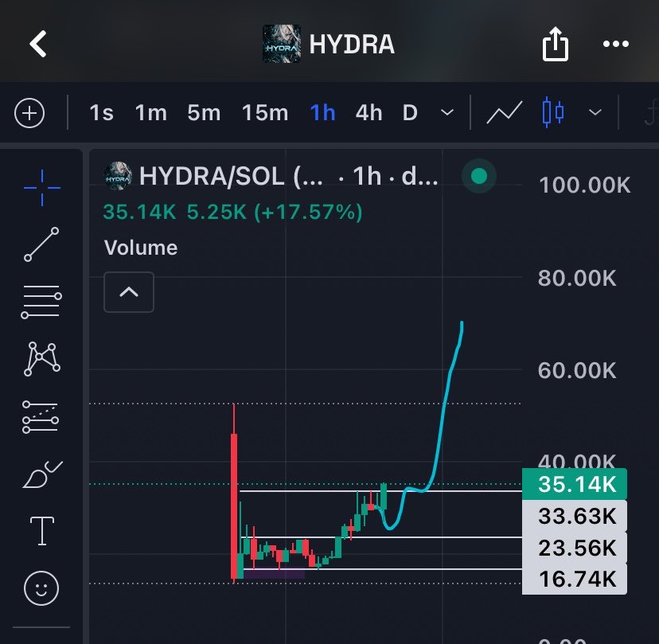659x644 pixels.
Task: Select the crosshair cursor tool
Action: 42,188
